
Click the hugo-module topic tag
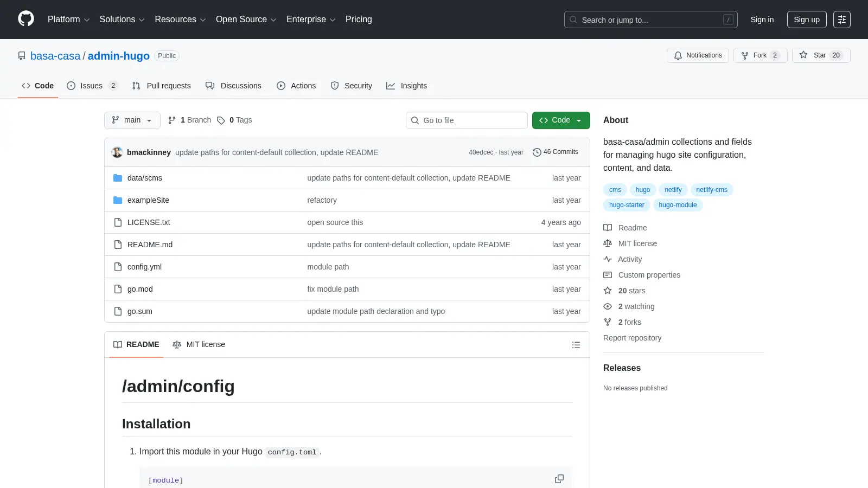pyautogui.click(x=678, y=205)
